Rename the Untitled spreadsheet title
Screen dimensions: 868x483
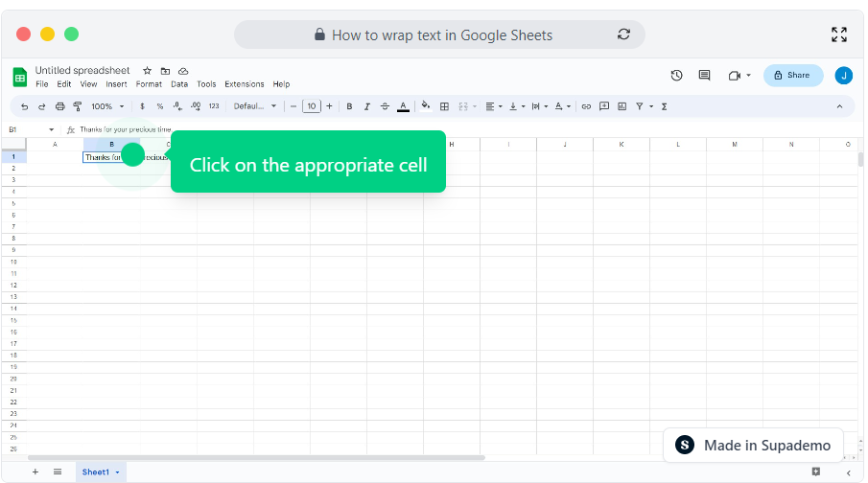(82, 70)
